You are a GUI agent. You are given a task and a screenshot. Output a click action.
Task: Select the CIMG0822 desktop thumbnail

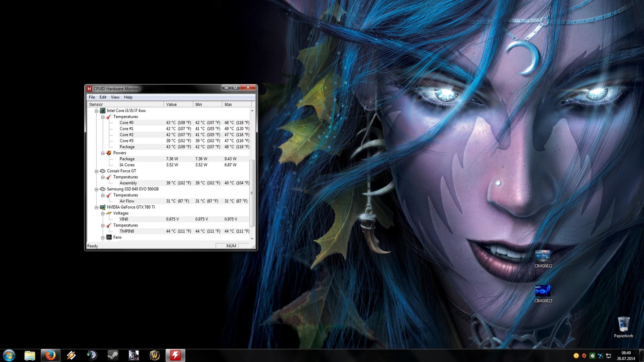(x=543, y=259)
